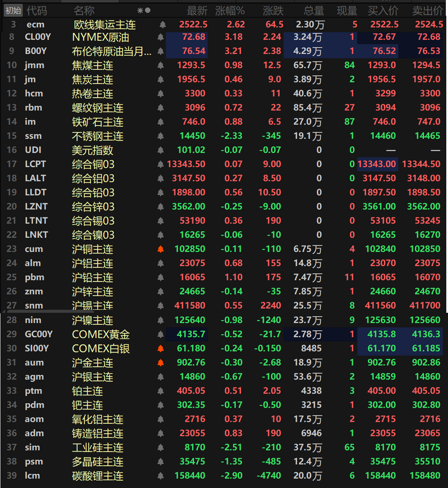Open the 综合铝03 quote row name
448x488 pixels.
pyautogui.click(x=93, y=178)
